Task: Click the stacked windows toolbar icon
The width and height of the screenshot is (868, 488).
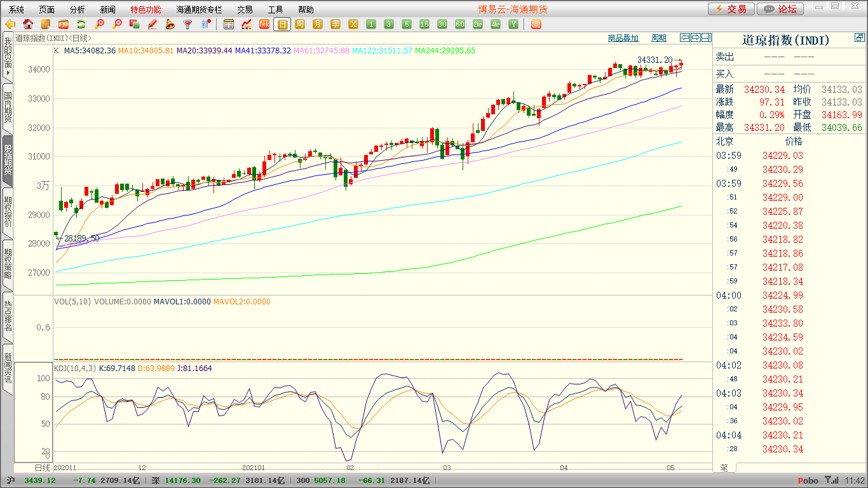Action: point(135,24)
